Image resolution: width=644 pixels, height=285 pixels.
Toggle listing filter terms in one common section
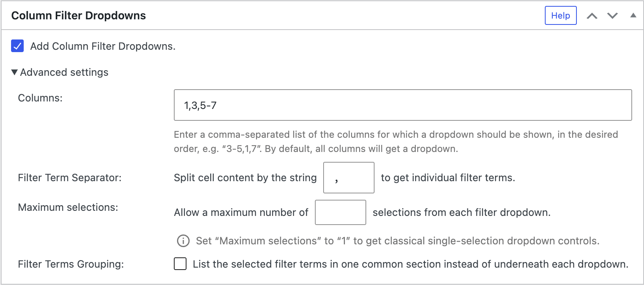[180, 264]
